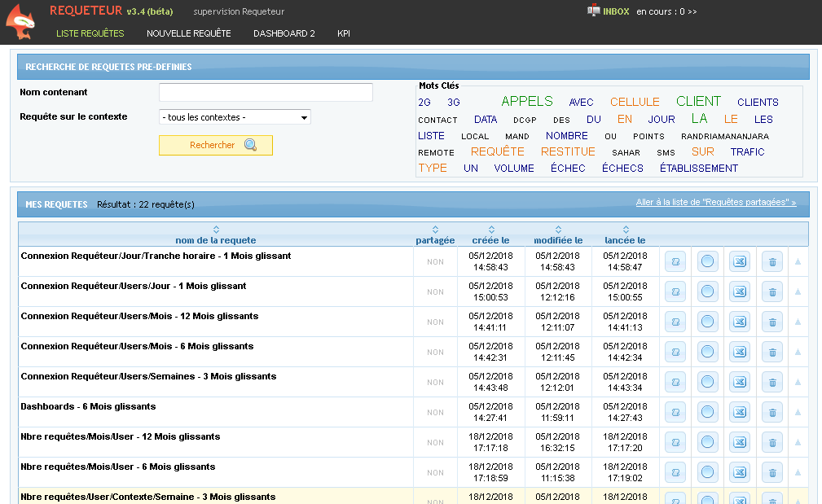Image resolution: width=822 pixels, height=504 pixels.
Task: Export Nbre requêtes/Mois/User 12 Mois to Excel
Action: click(x=740, y=442)
